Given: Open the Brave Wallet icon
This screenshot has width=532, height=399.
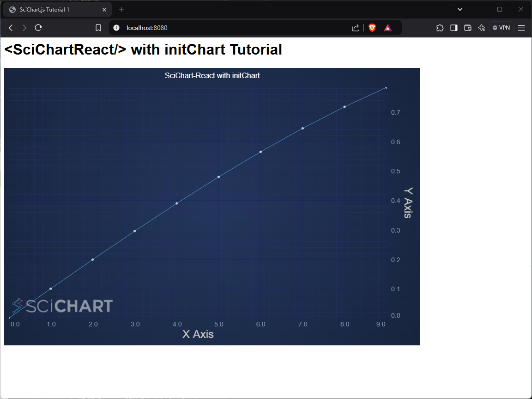Looking at the screenshot, I should tap(467, 28).
